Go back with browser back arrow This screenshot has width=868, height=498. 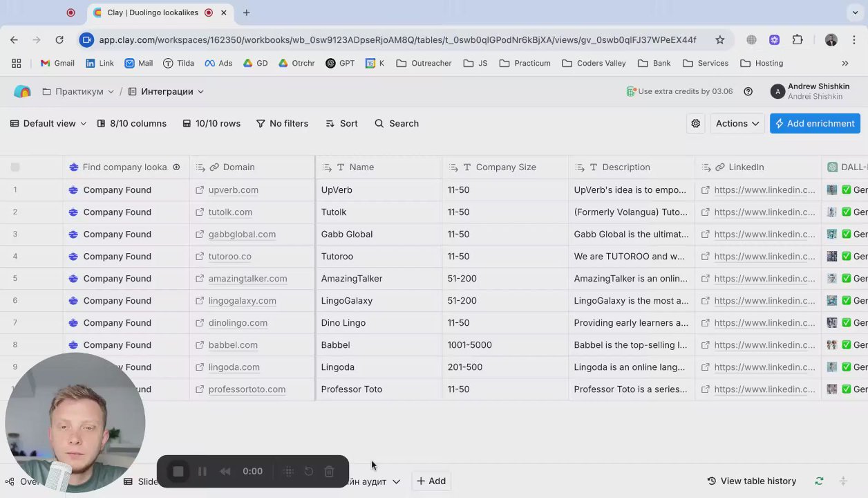[14, 40]
